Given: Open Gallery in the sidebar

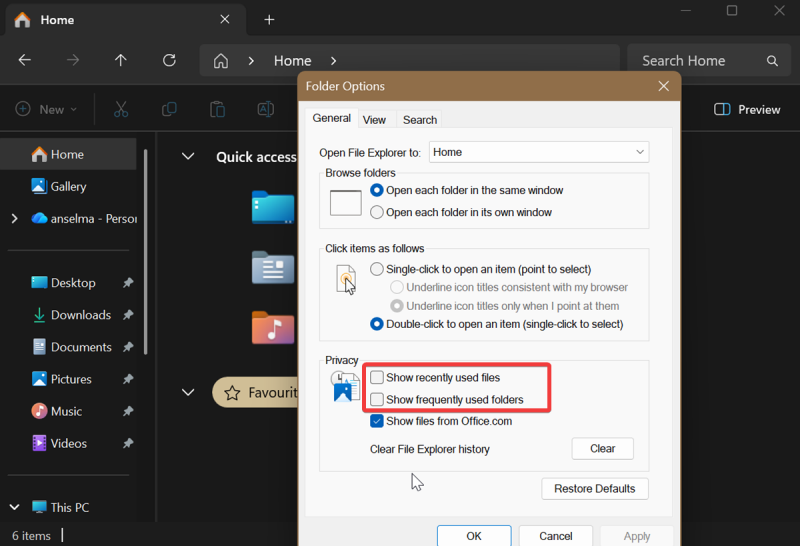Looking at the screenshot, I should coord(68,187).
